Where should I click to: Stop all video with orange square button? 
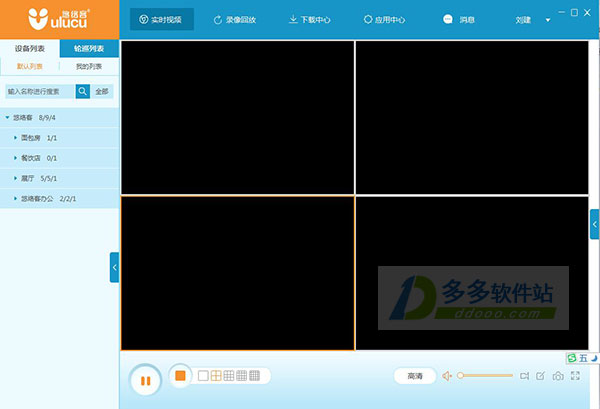coord(180,375)
